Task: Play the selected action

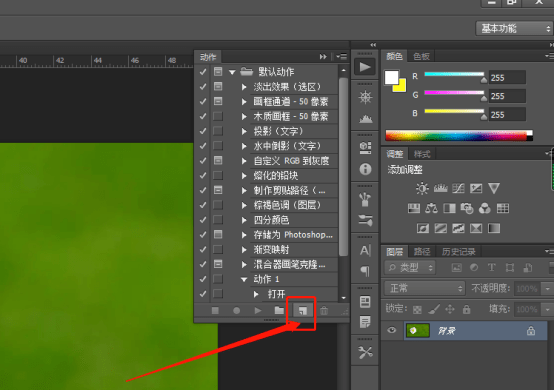Action: [x=258, y=310]
